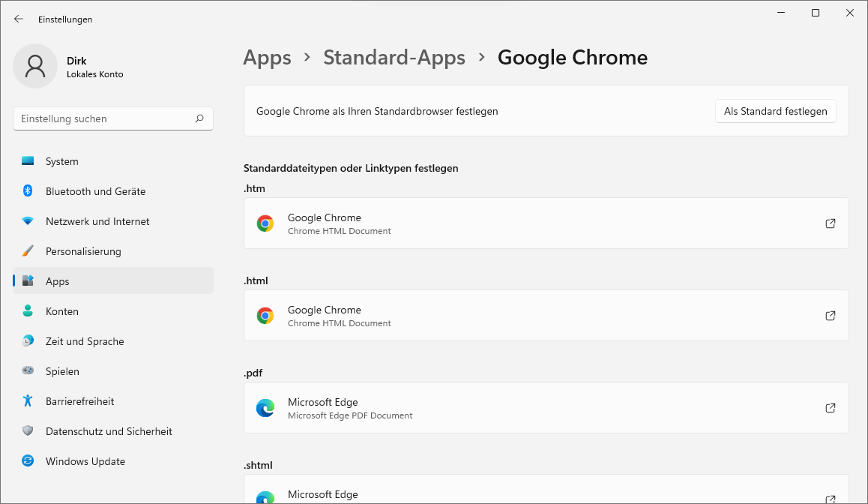Click the back arrow in title bar
Viewport: 868px width, 504px height.
[x=19, y=19]
